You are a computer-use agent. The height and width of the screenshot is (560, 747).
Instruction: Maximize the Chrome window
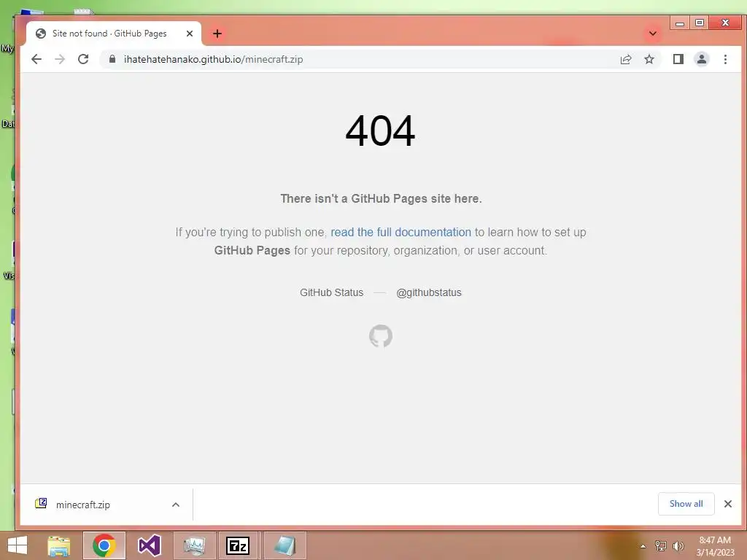[x=699, y=23]
